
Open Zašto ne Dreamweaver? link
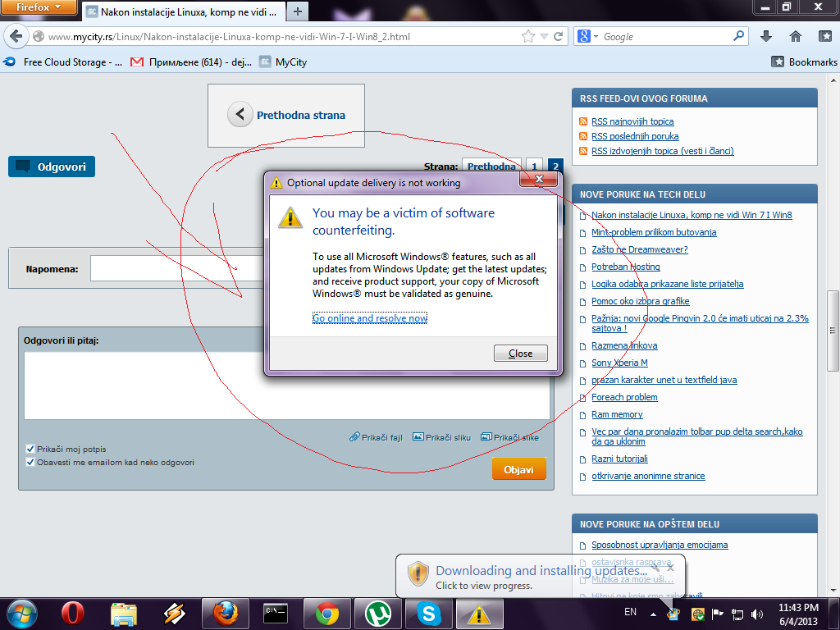tap(640, 249)
